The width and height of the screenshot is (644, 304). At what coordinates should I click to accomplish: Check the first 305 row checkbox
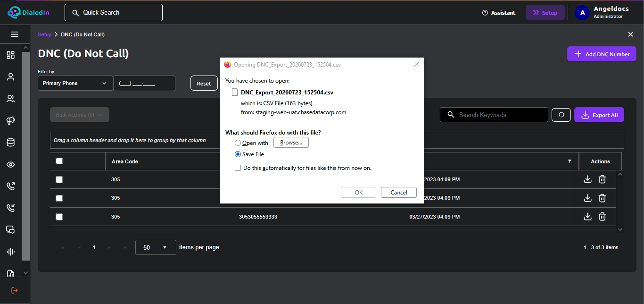pyautogui.click(x=59, y=179)
